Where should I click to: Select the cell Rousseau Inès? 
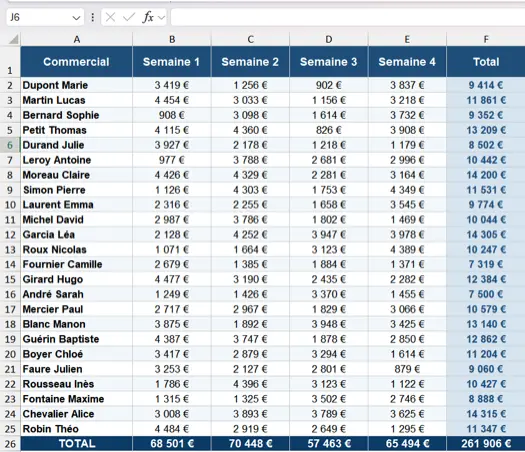[x=77, y=384]
